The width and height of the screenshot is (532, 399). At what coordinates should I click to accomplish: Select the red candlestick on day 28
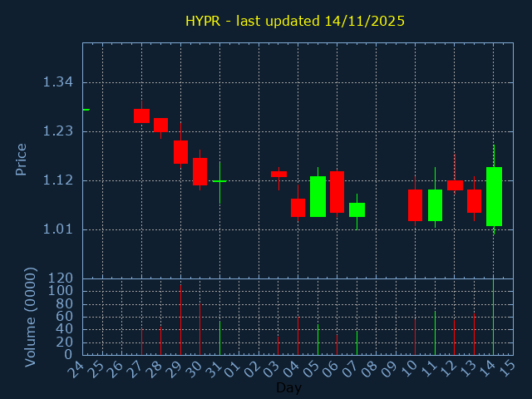pyautogui.click(x=160, y=125)
